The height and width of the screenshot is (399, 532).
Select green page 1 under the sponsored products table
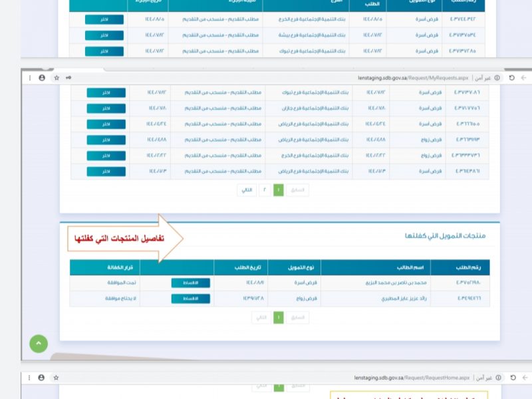pos(279,318)
